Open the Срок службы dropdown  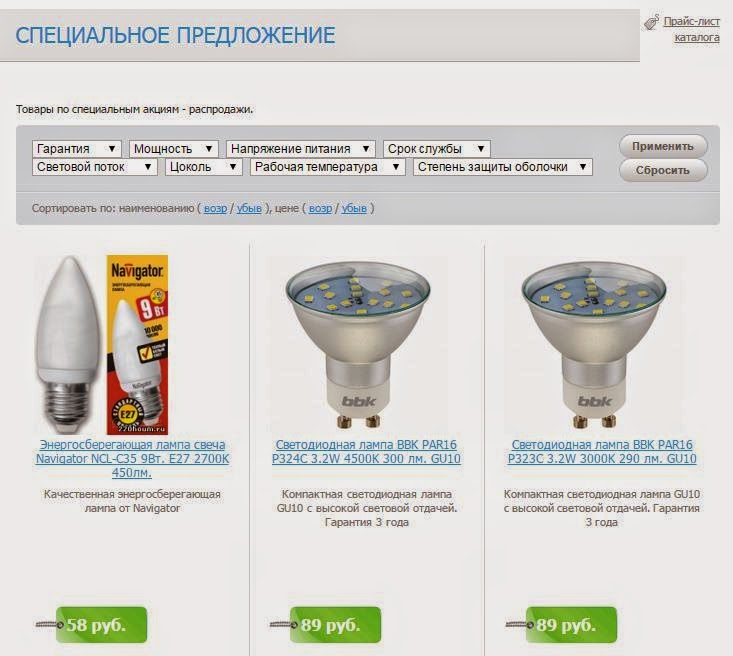(x=437, y=149)
